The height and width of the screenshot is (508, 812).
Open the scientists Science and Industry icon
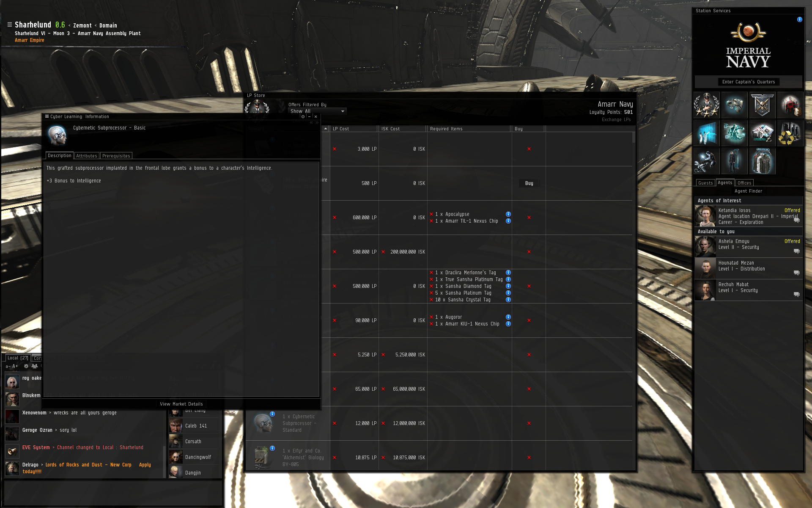[x=706, y=133]
